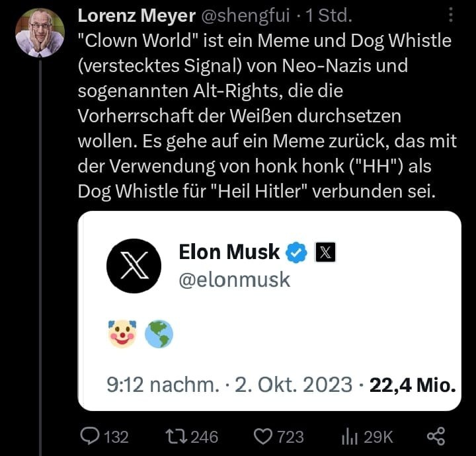Click the @elonmusk handle

click(235, 280)
